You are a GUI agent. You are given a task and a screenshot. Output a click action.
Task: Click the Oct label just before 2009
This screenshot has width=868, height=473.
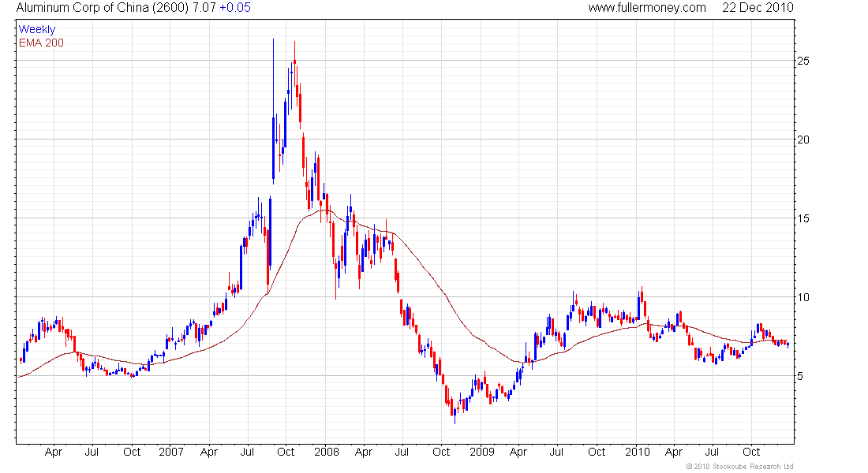441,452
